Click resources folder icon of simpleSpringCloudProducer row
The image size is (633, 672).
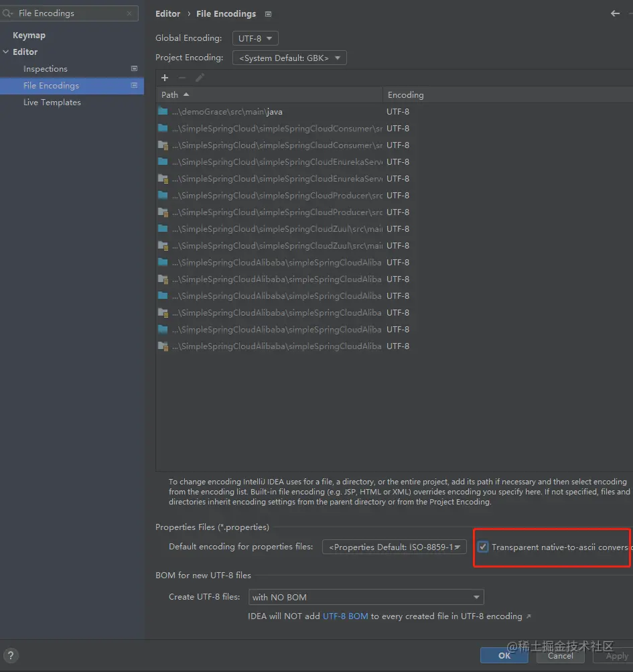click(163, 212)
